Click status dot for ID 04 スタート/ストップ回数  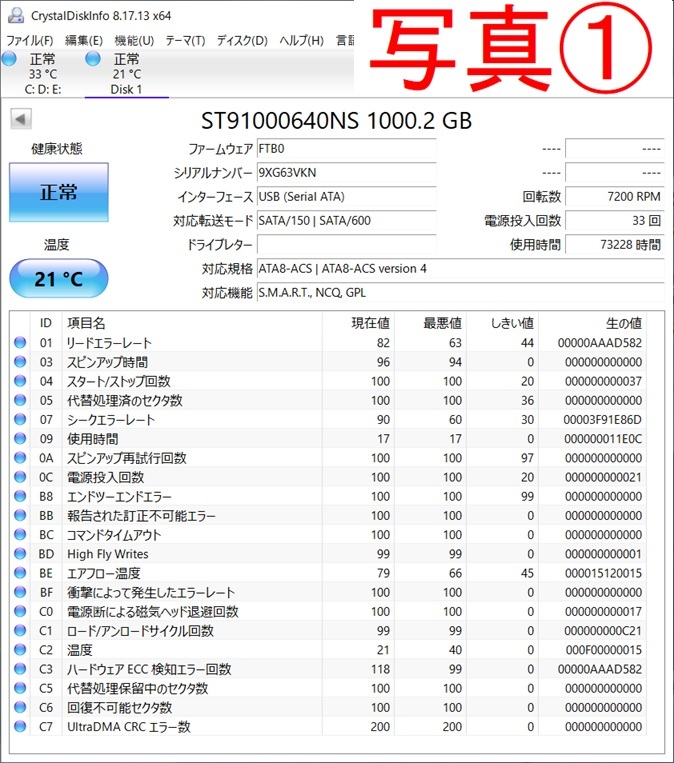20,381
